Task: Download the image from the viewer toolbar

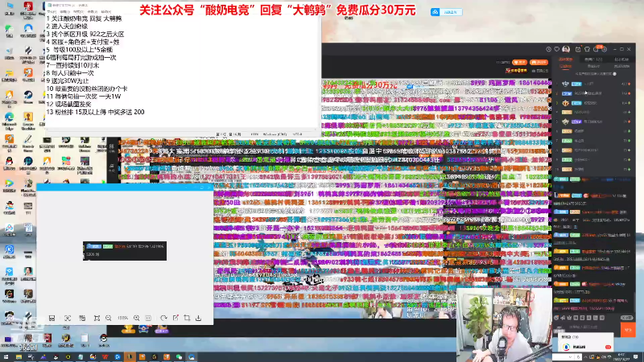Action: coord(198,318)
